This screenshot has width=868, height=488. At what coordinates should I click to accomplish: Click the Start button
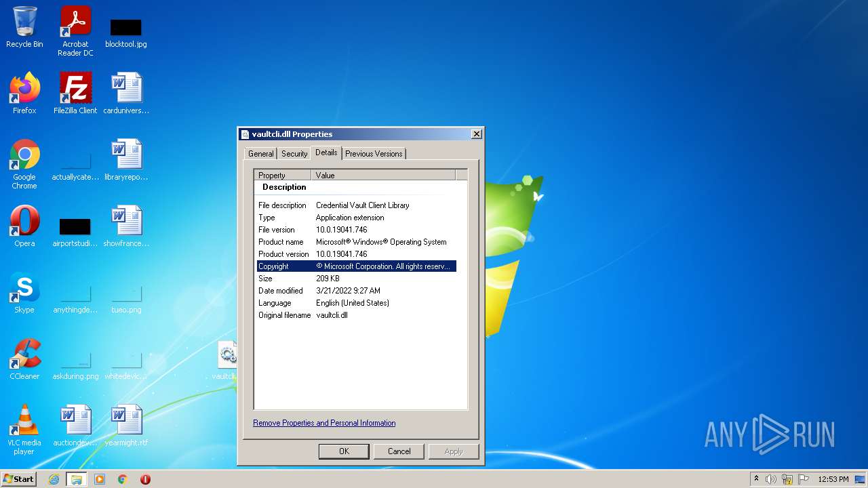tap(19, 479)
